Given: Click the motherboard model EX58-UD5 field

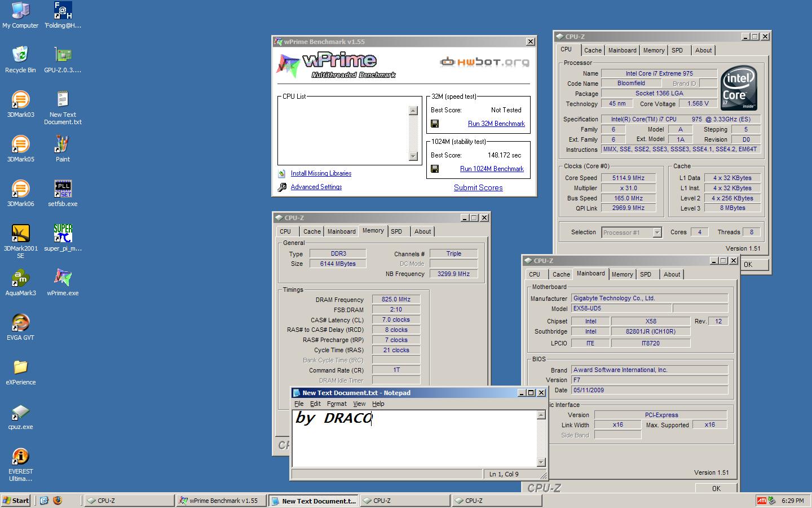Looking at the screenshot, I should pyautogui.click(x=621, y=309).
